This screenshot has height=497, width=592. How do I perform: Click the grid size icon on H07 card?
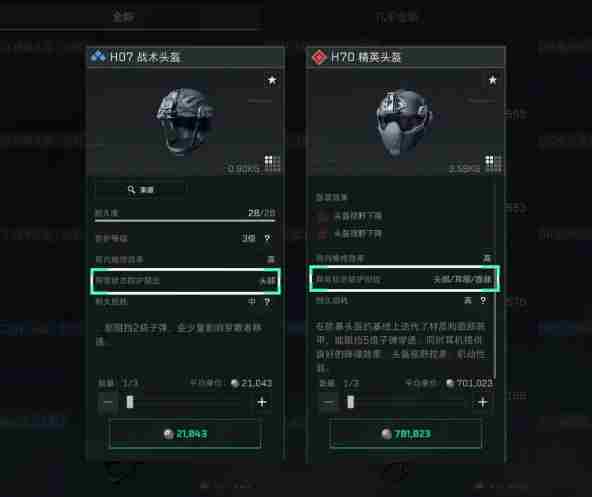point(272,164)
